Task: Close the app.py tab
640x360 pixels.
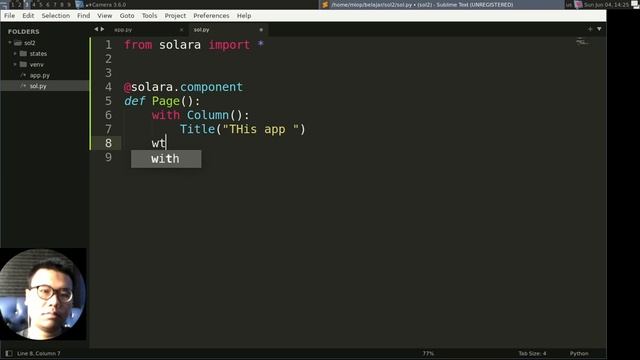Action: (x=182, y=30)
